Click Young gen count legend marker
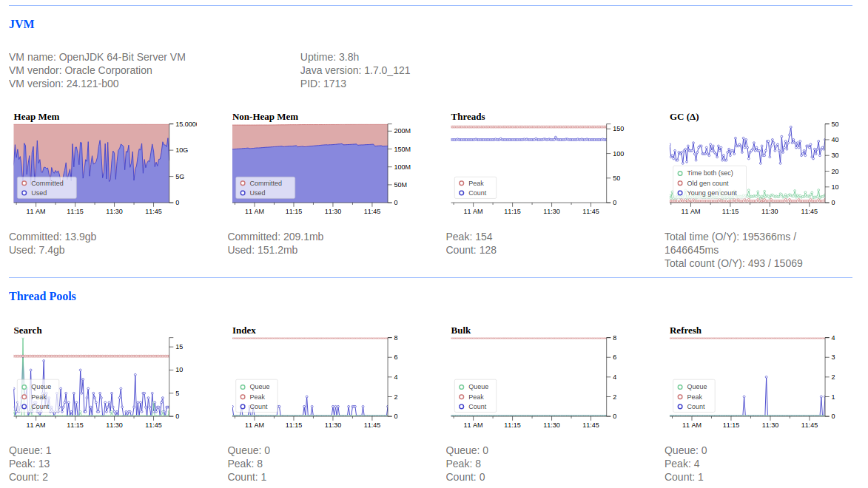 click(680, 193)
